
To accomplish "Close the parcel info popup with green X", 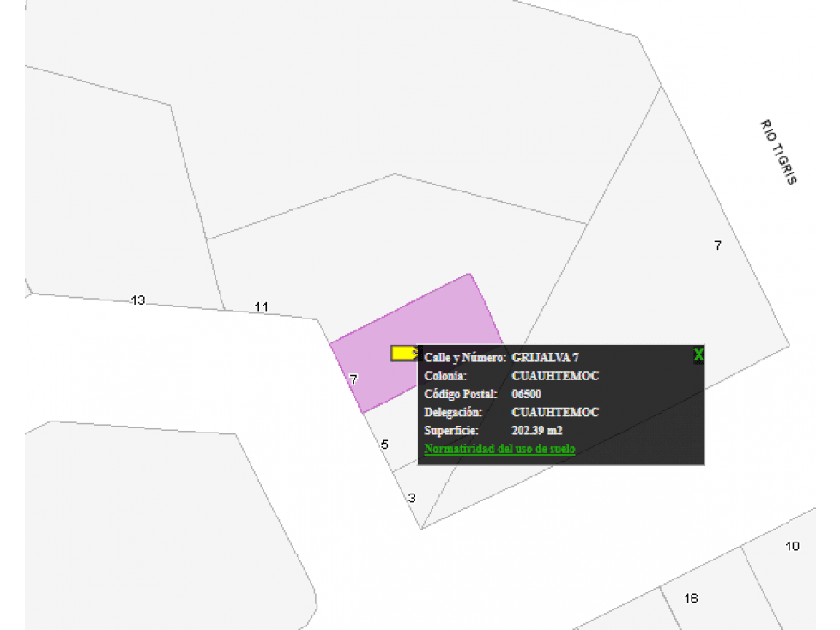I will tap(698, 354).
